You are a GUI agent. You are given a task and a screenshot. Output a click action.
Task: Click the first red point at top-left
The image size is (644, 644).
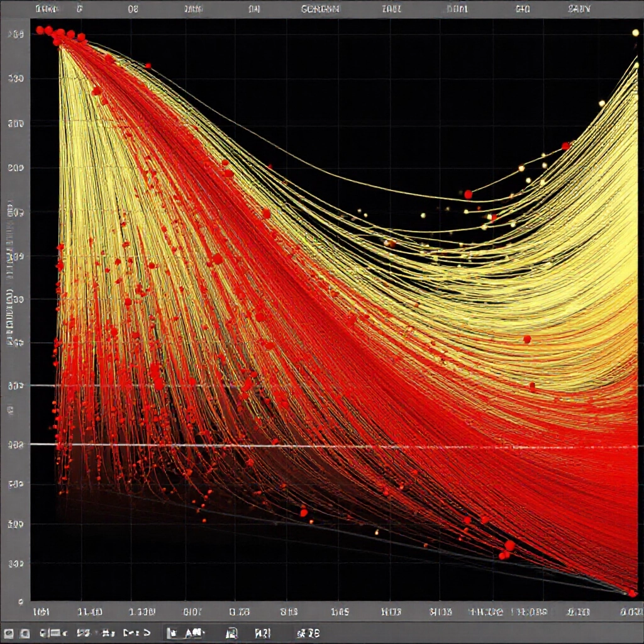[40, 30]
